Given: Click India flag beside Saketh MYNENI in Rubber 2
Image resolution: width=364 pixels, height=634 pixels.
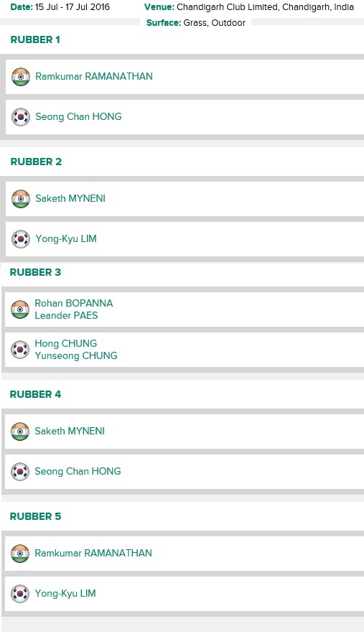Looking at the screenshot, I should (21, 199).
